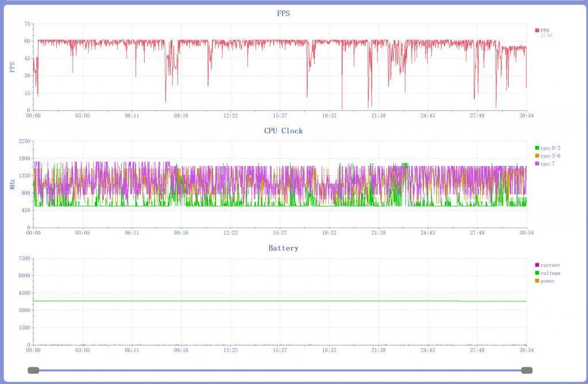Click the middle of the time-range slider track
The width and height of the screenshot is (588, 384).
[280, 370]
